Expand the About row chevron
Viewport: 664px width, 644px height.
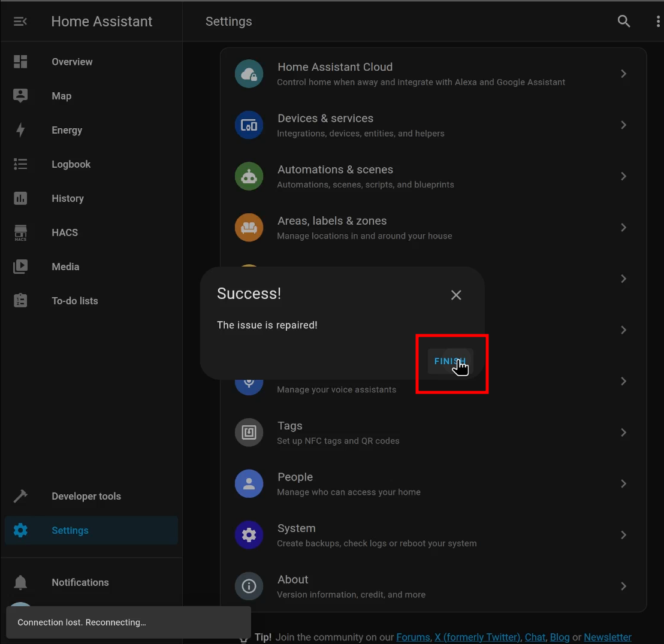pos(623,586)
